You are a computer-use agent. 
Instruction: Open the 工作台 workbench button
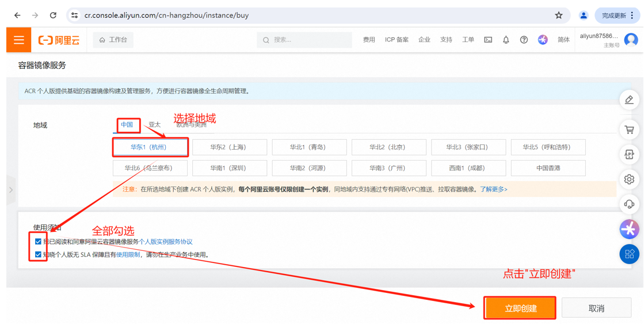(113, 40)
